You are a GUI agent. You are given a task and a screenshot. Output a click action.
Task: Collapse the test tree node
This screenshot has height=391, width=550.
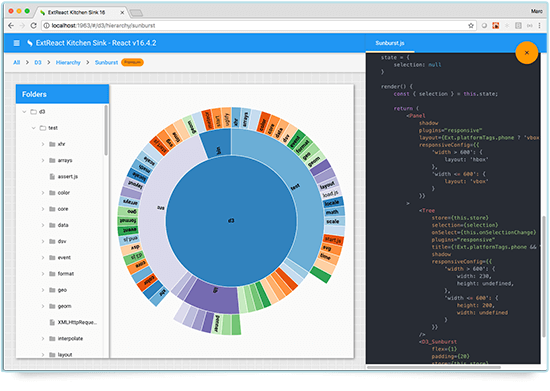pos(34,128)
